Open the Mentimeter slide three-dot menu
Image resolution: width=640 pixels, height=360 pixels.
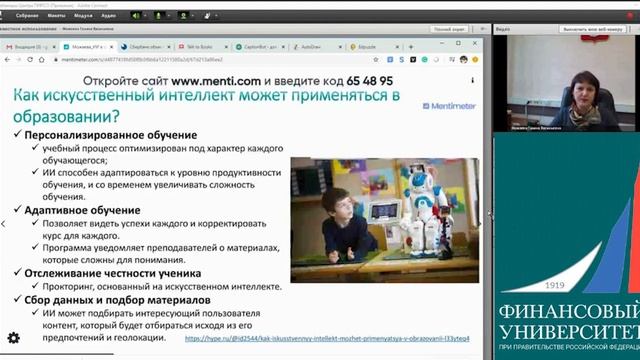[x=473, y=80]
